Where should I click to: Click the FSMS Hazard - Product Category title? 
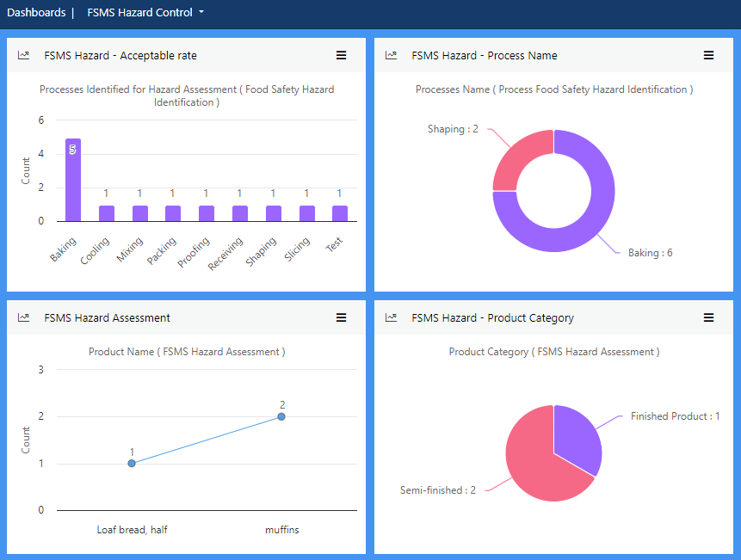point(492,317)
